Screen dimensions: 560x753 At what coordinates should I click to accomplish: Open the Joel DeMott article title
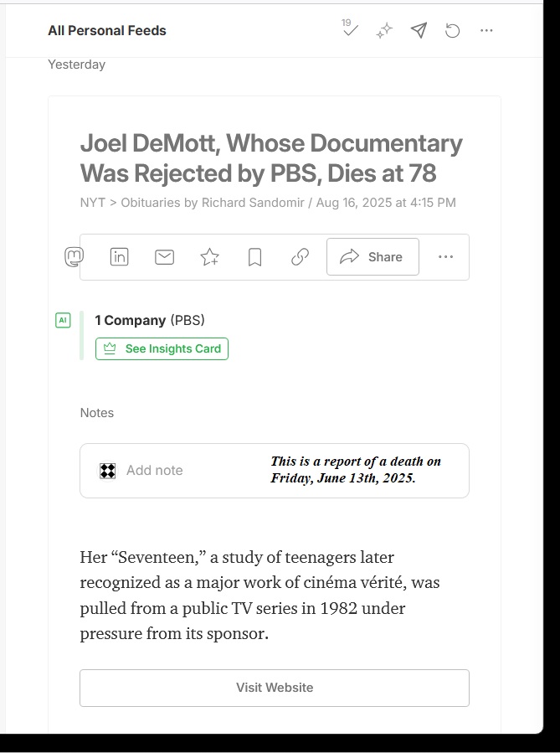pyautogui.click(x=271, y=158)
